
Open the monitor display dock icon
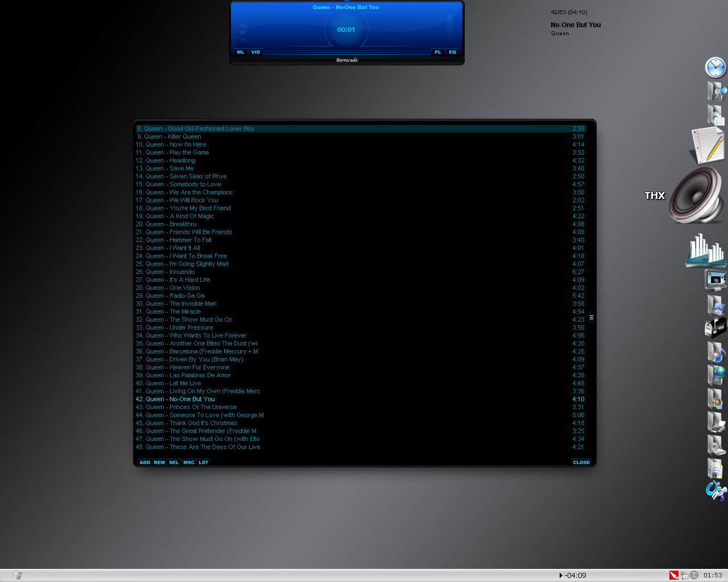click(x=716, y=281)
